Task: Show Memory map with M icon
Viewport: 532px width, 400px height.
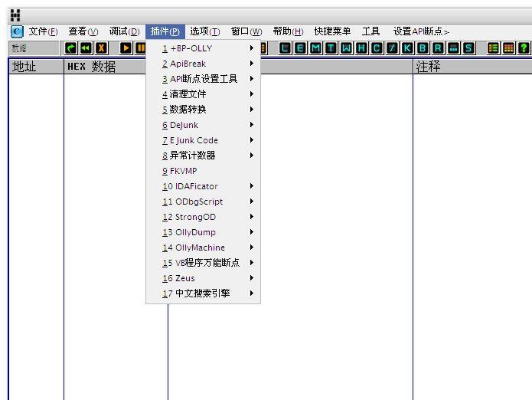Action: coord(315,48)
